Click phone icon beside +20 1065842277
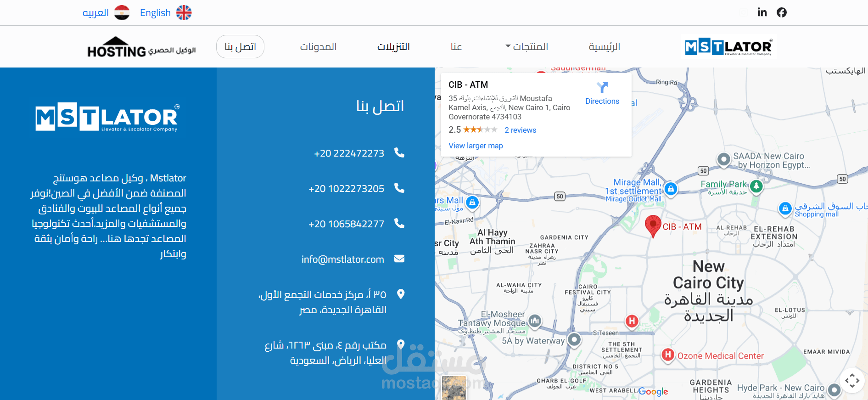Screen dimensions: 868x400 click(x=399, y=224)
